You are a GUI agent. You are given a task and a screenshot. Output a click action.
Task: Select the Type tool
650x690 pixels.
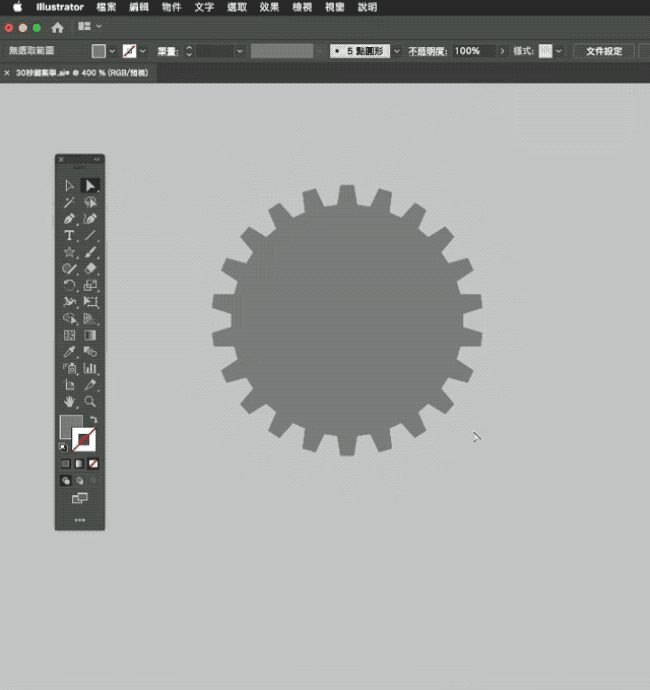pyautogui.click(x=69, y=236)
